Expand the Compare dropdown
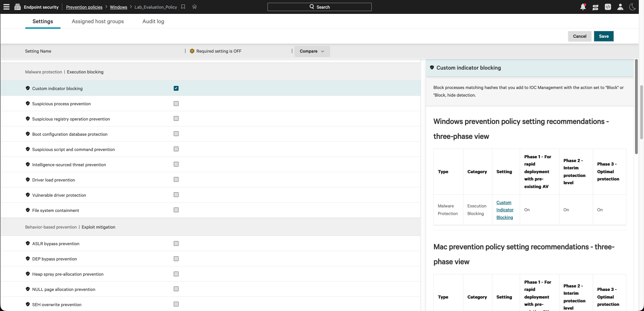 pos(312,51)
